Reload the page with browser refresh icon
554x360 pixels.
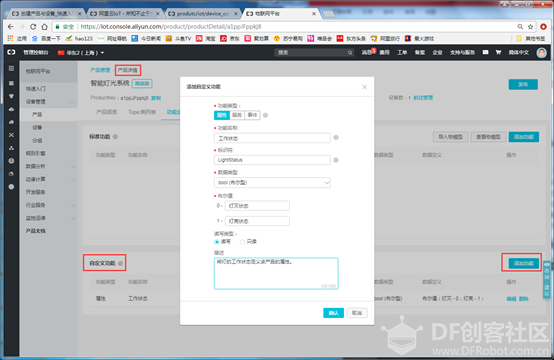[33, 26]
